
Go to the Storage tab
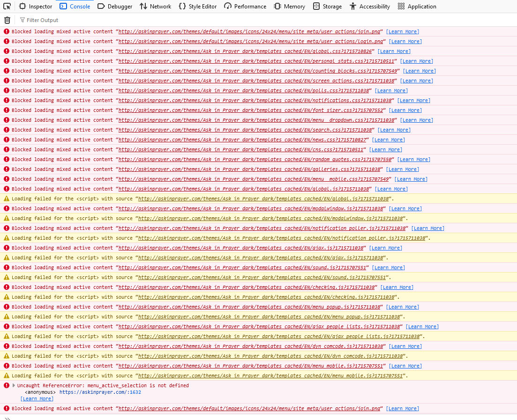(327, 7)
